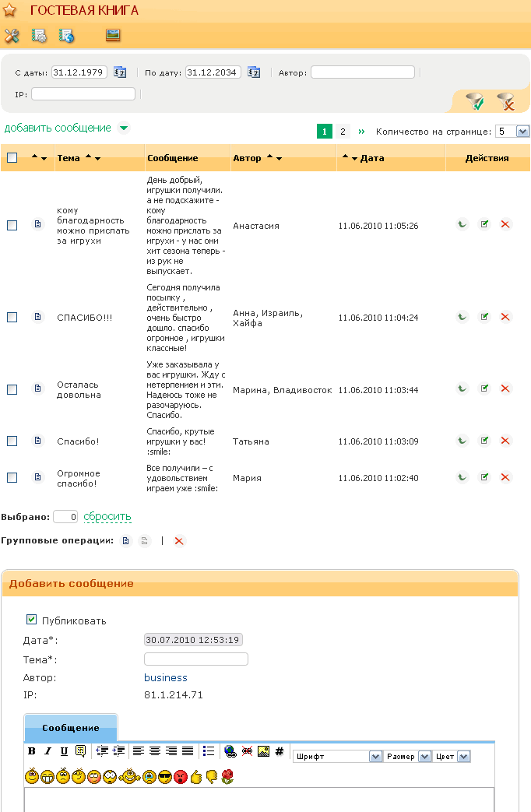
Task: Open the 'Цвет' color dropdown
Action: (x=463, y=756)
